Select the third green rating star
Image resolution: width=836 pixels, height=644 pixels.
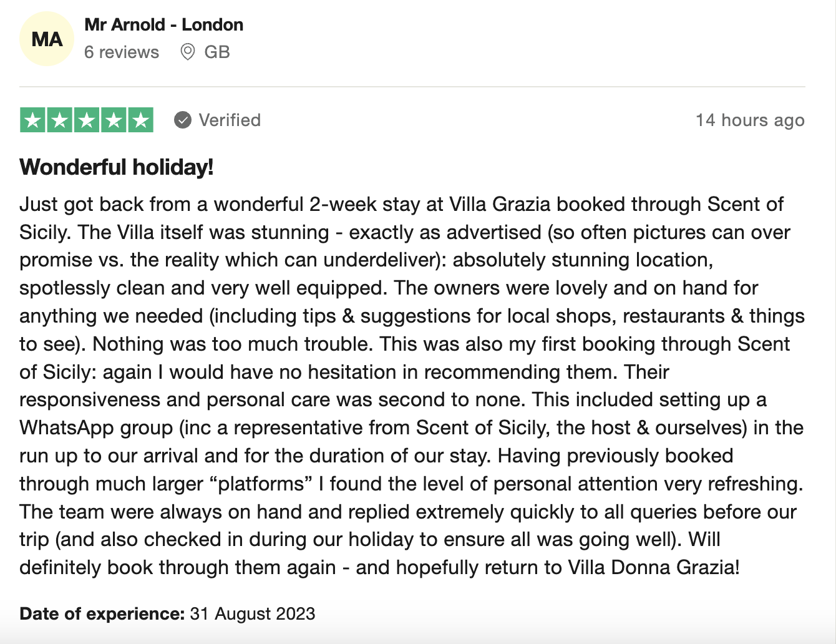[87, 120]
